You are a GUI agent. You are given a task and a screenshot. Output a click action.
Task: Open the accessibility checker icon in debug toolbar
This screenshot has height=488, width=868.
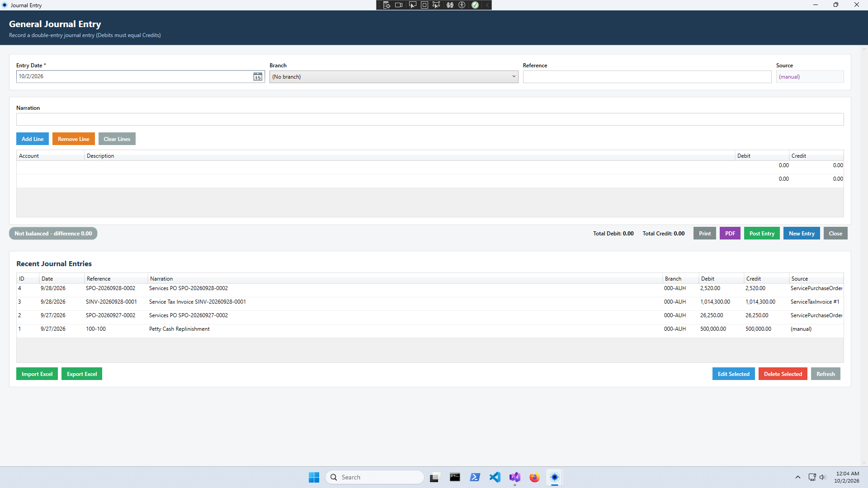pos(462,5)
